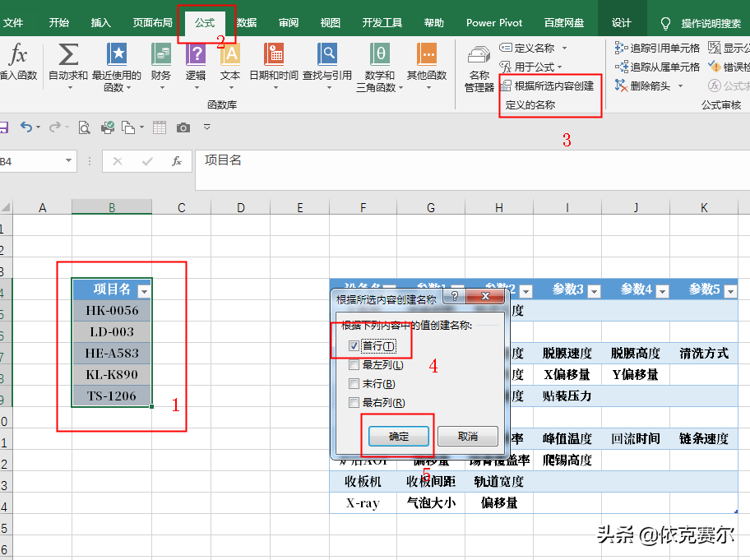Click the select-all corner of the sheet
This screenshot has height=560, width=750.
pos(6,207)
